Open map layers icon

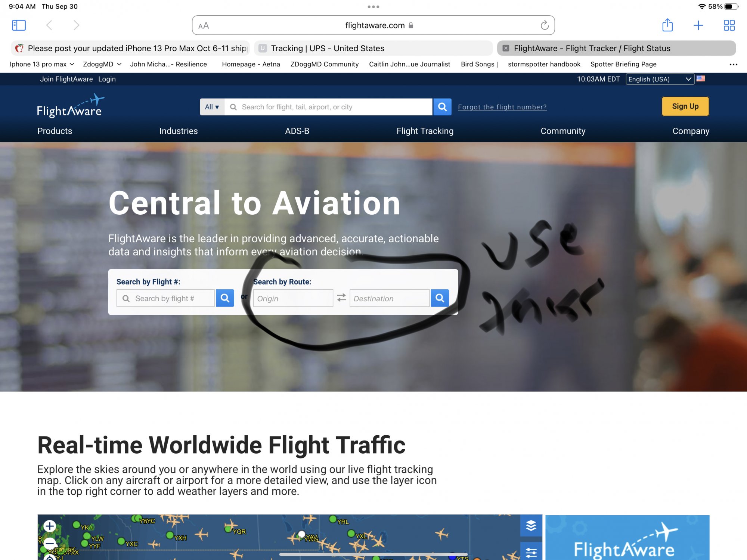[531, 526]
